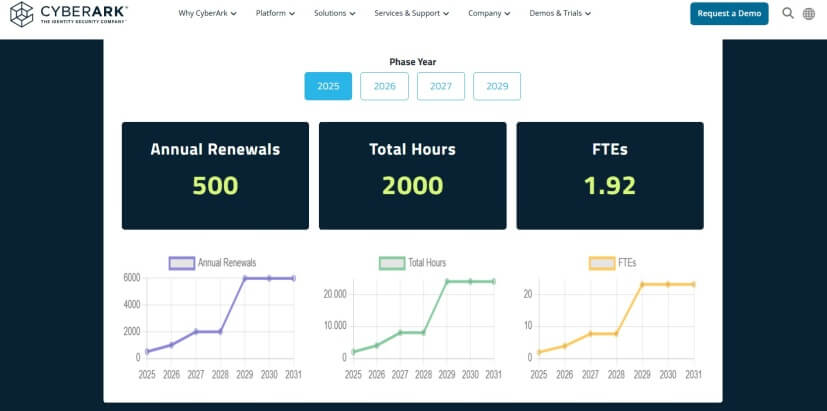Switch phase year to 2029

click(x=497, y=87)
